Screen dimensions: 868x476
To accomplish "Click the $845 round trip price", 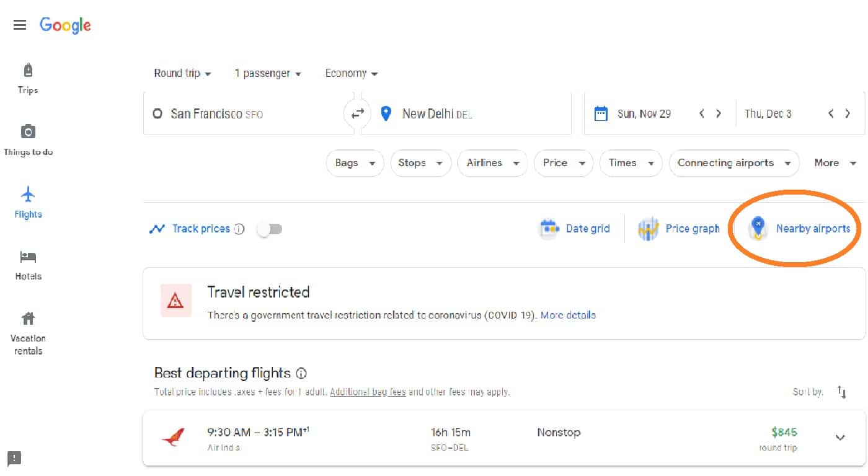I will [784, 433].
